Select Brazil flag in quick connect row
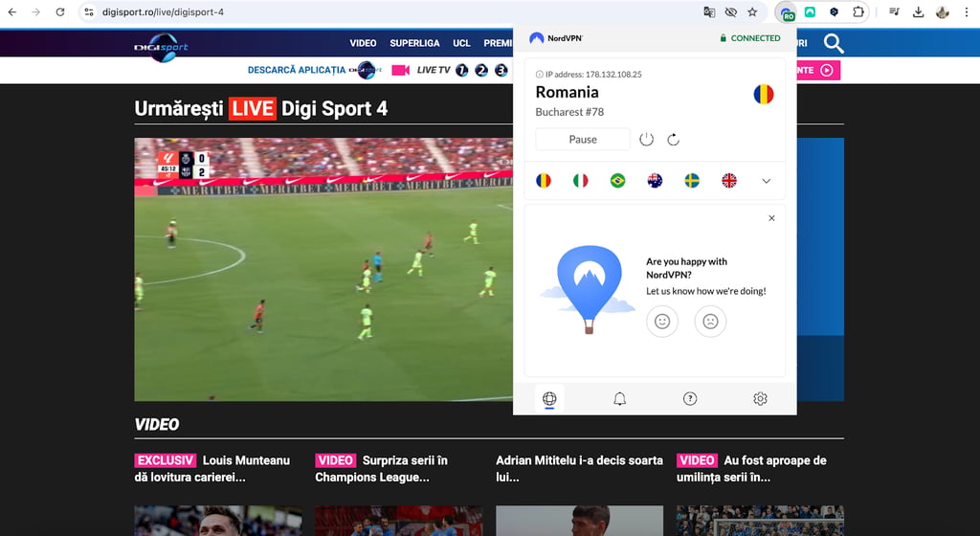 (617, 181)
